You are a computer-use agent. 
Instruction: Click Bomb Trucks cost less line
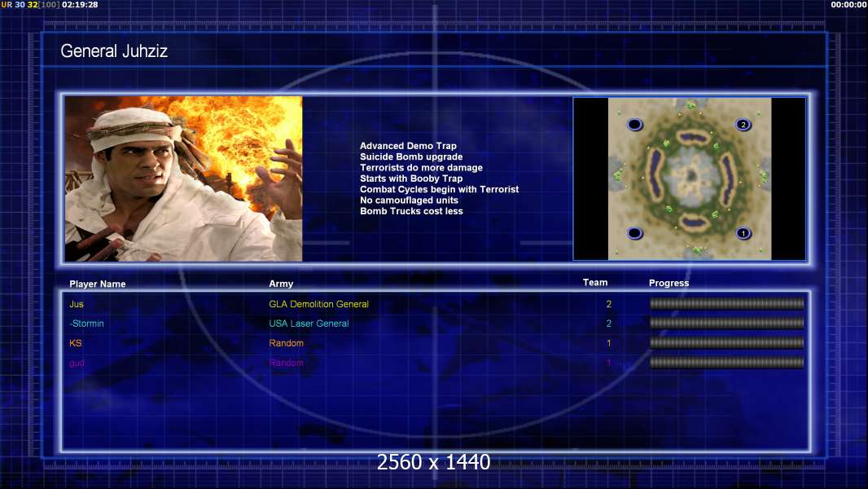(x=411, y=211)
